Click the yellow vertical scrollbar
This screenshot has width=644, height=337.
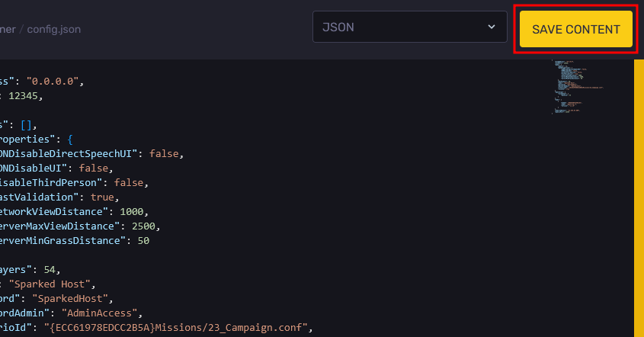[x=639, y=198]
